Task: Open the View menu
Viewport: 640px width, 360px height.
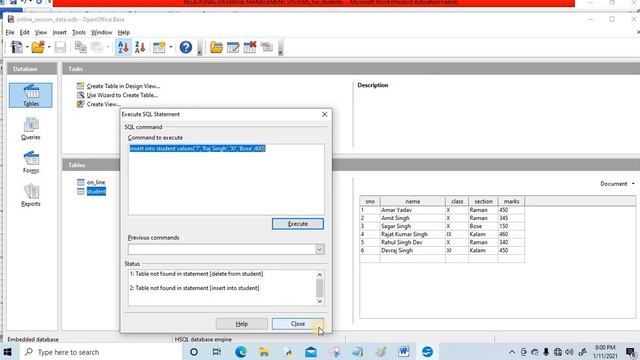Action: [x=40, y=32]
